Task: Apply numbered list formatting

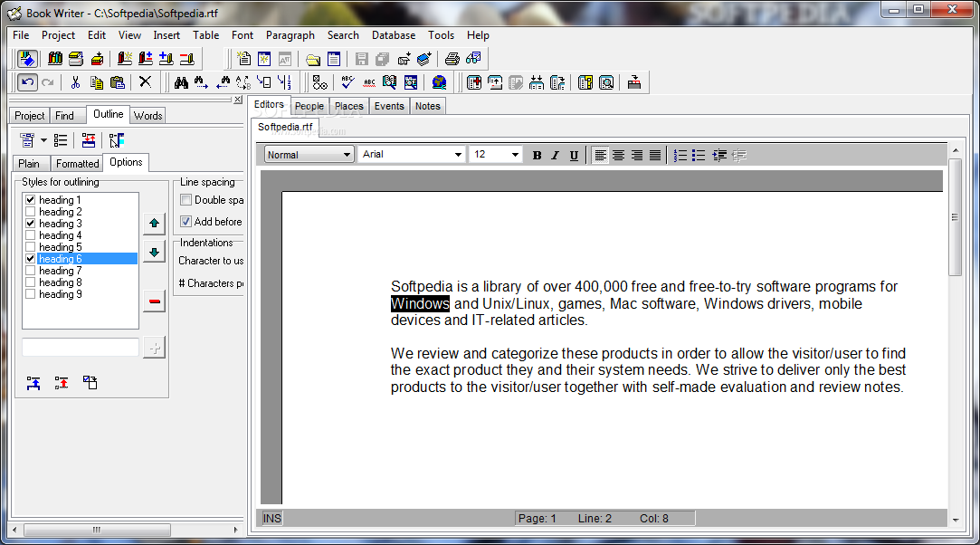Action: (x=680, y=155)
